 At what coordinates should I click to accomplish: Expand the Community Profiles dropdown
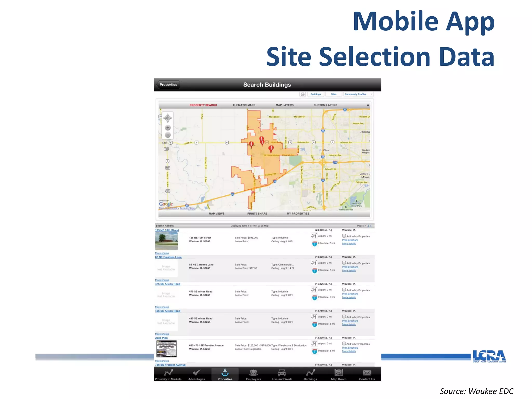358,94
